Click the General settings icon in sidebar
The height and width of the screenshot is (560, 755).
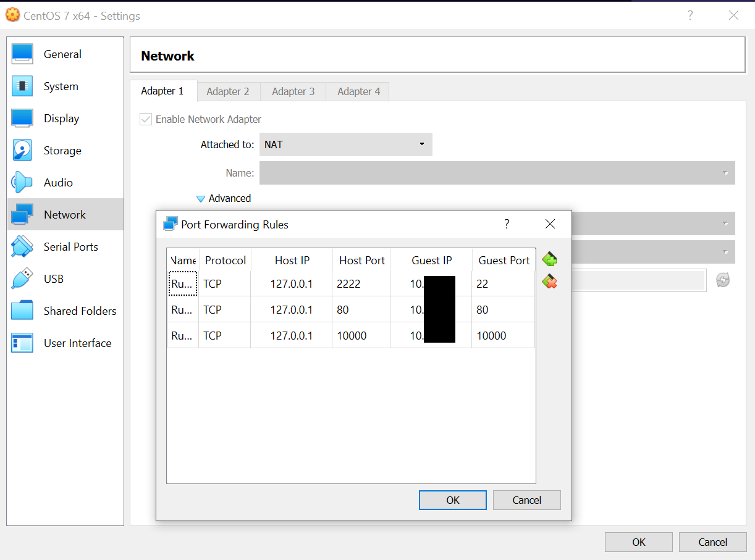coord(22,54)
